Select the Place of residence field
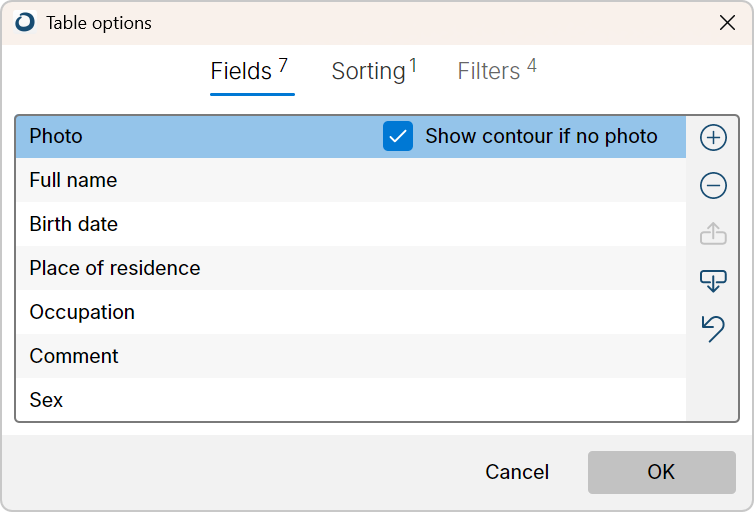The image size is (754, 512). coord(351,268)
